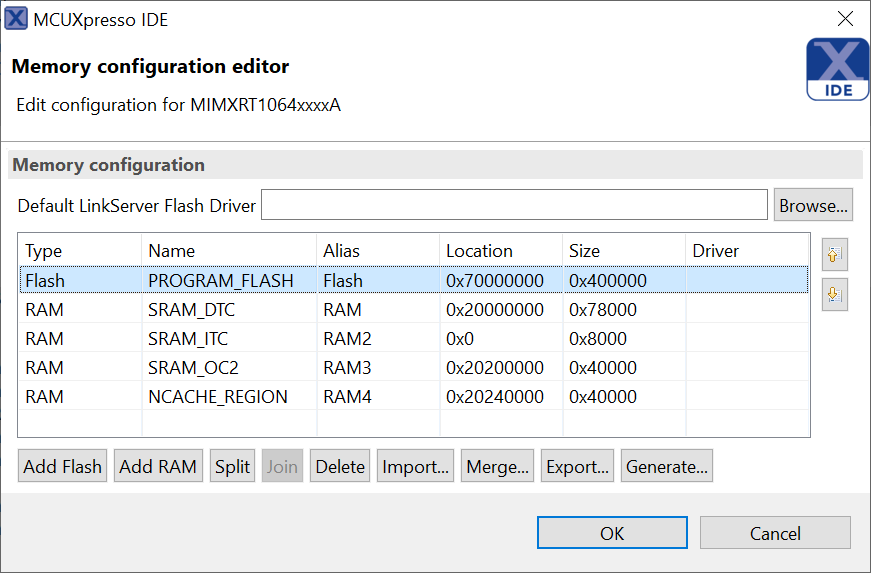Click the move row down arrow icon
The width and height of the screenshot is (871, 573).
(834, 295)
